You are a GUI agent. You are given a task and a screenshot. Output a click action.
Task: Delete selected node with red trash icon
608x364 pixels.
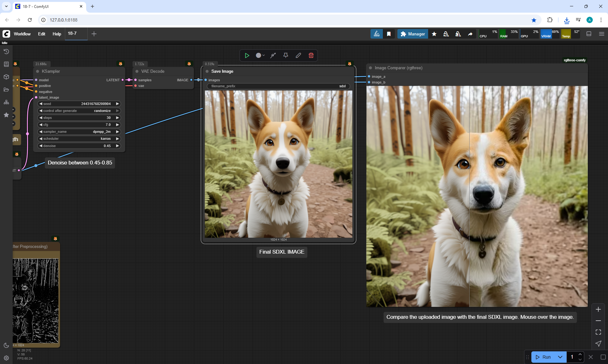(311, 55)
